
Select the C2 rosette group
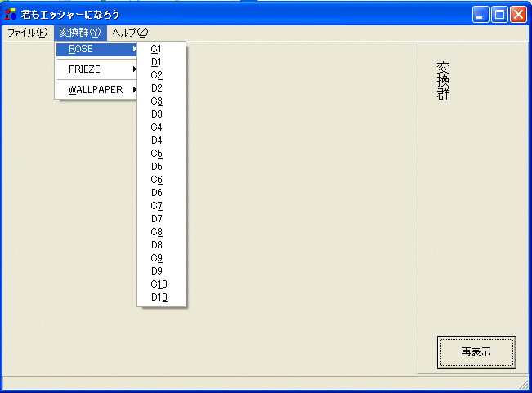pos(162,75)
